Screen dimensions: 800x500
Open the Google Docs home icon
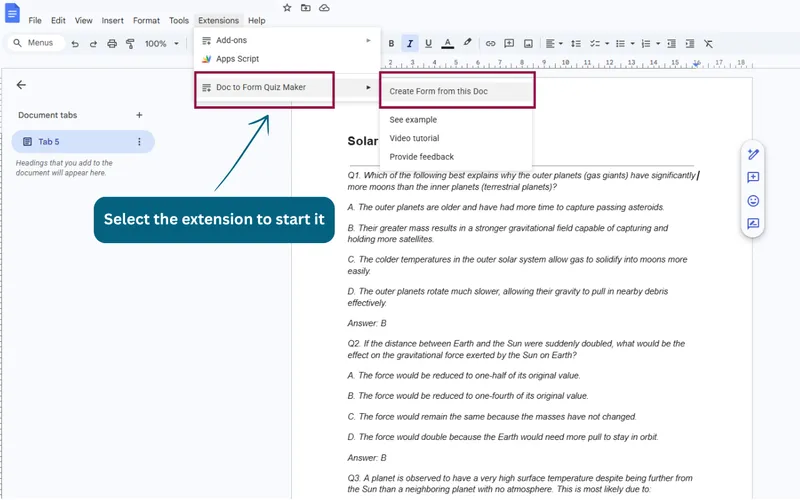pyautogui.click(x=12, y=13)
